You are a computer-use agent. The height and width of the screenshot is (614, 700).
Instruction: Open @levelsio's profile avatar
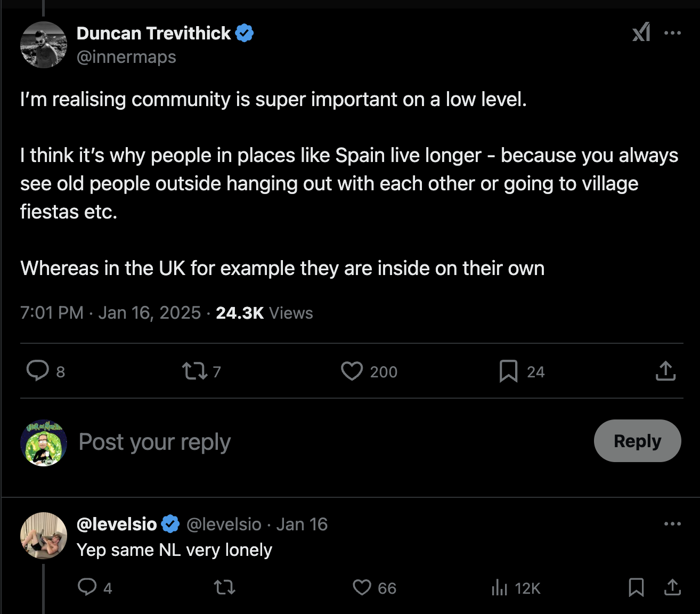point(44,535)
